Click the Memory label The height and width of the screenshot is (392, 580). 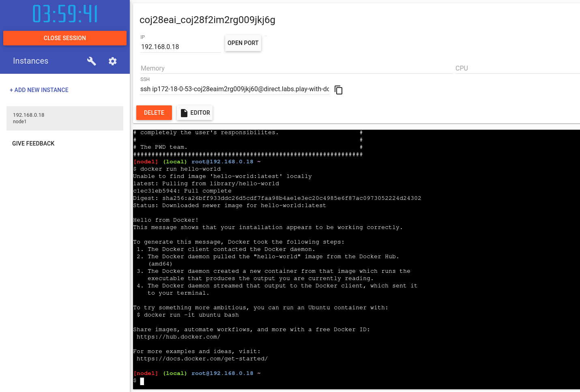click(153, 68)
